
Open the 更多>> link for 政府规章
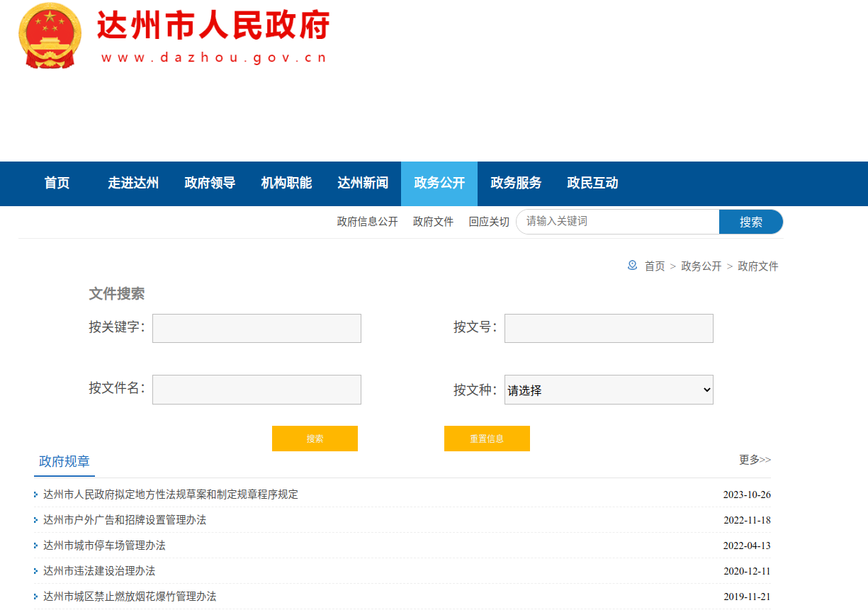pos(755,460)
